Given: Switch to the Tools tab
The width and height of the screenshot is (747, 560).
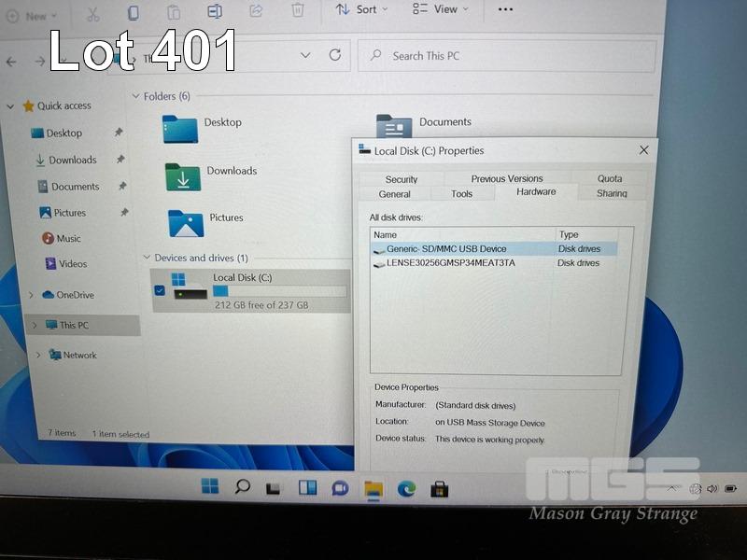Looking at the screenshot, I should pyautogui.click(x=461, y=194).
